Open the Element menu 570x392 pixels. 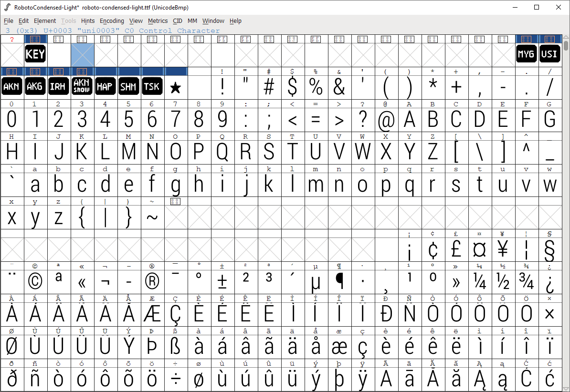[x=45, y=21]
